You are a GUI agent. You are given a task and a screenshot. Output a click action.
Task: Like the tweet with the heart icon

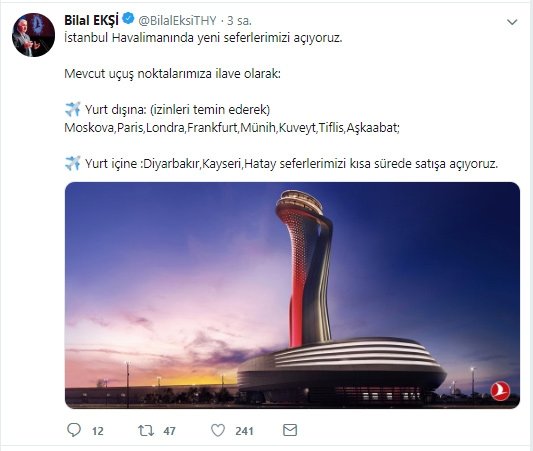tap(218, 430)
